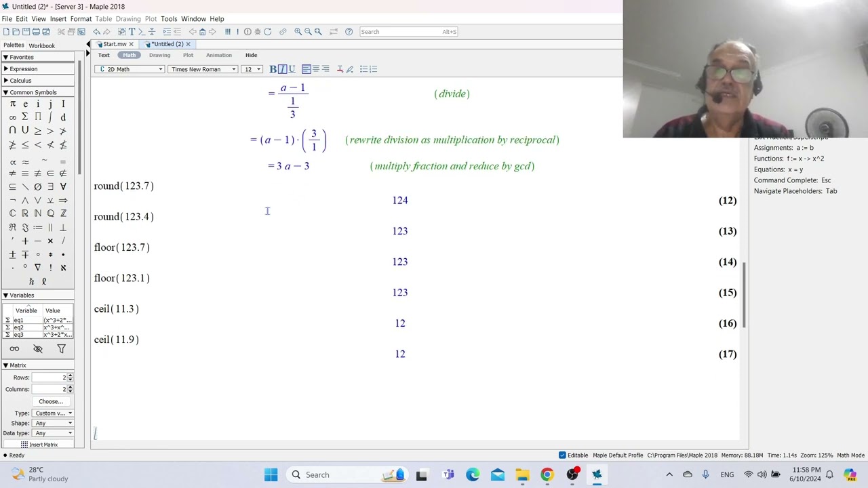Click the Open file folder icon
This screenshot has width=868, height=488.
(16, 31)
